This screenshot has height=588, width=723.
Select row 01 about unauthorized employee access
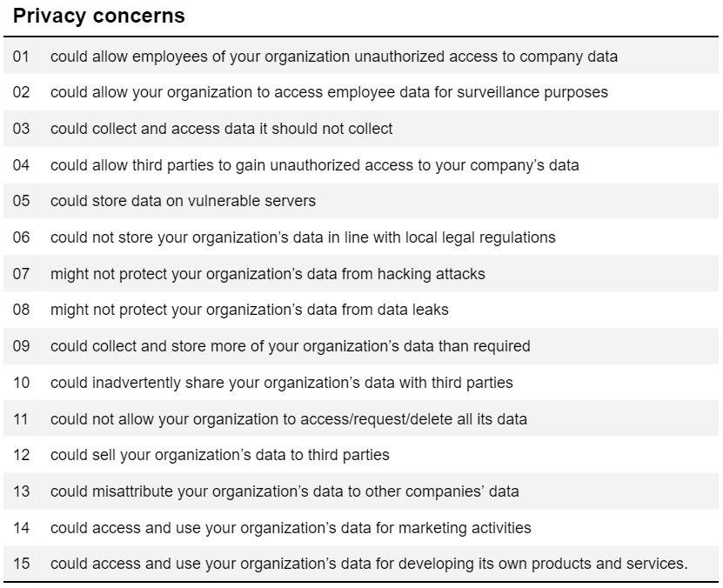click(x=361, y=57)
